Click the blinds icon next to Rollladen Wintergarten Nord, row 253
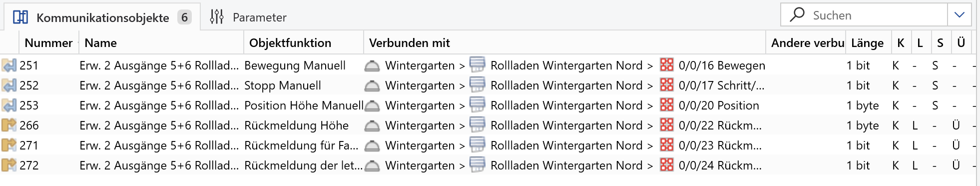This screenshot has width=980, height=186. click(478, 104)
